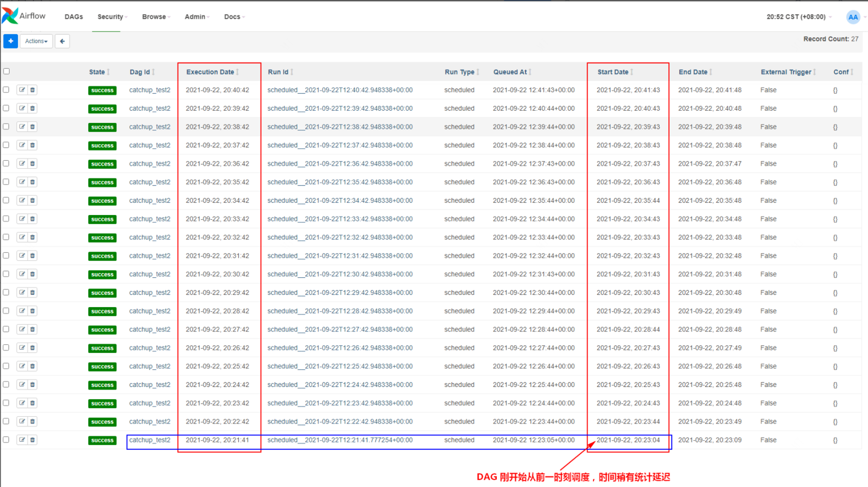
Task: Delete the run with execution 20:33:42
Action: tap(33, 219)
